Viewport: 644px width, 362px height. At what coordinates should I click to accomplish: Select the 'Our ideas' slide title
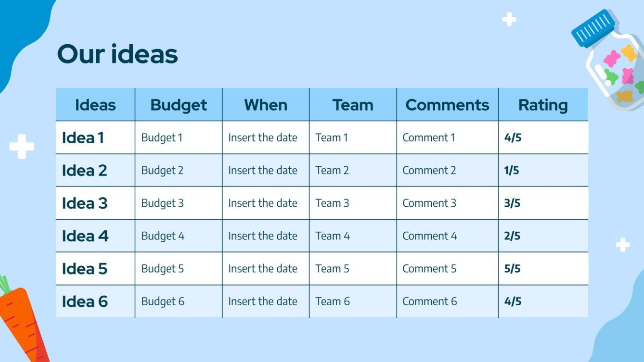(117, 54)
